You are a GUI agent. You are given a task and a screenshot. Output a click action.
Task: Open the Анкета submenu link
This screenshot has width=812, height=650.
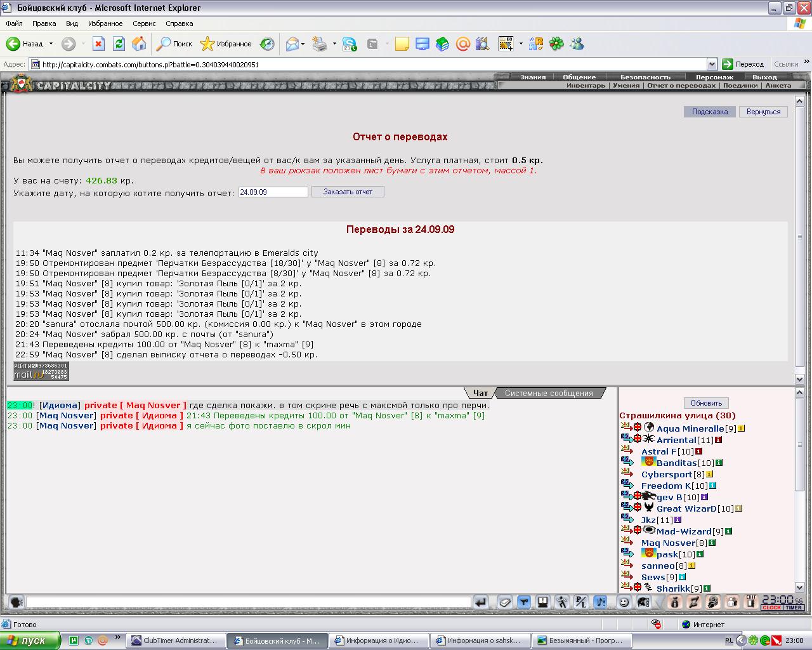778,85
